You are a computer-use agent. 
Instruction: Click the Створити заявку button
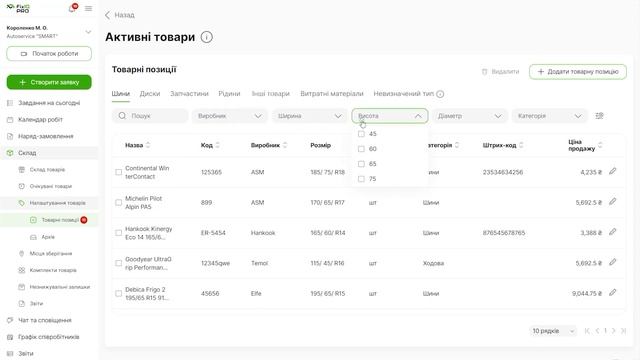coord(49,82)
